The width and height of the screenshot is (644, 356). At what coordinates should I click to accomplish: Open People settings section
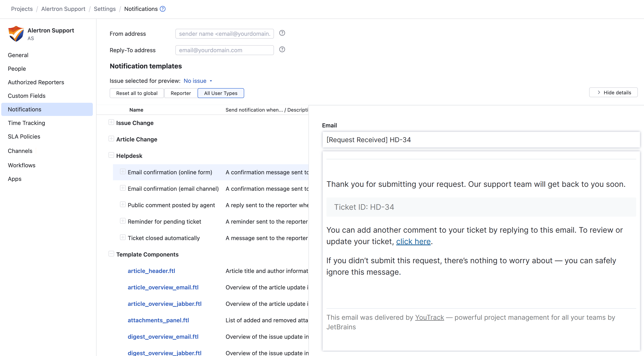pyautogui.click(x=17, y=69)
